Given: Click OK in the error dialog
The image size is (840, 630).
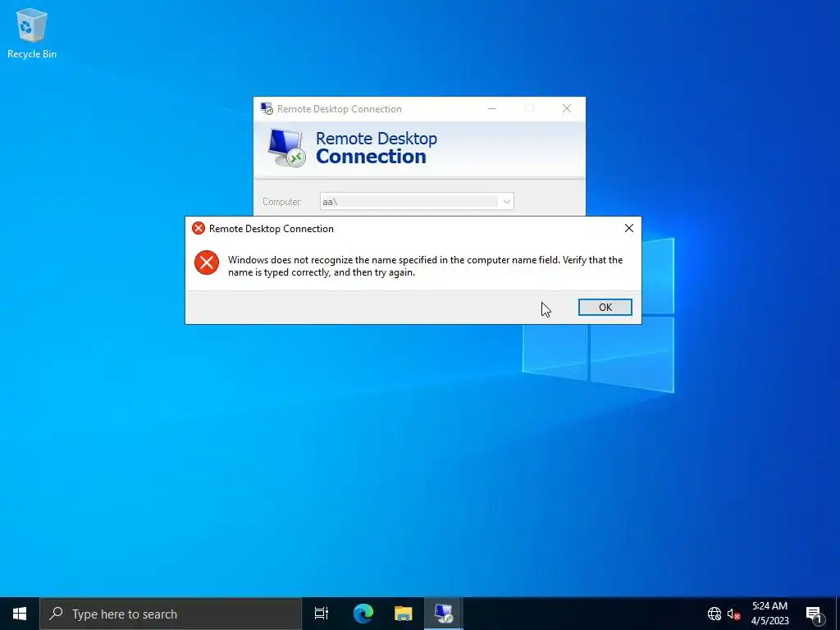Looking at the screenshot, I should tap(605, 307).
